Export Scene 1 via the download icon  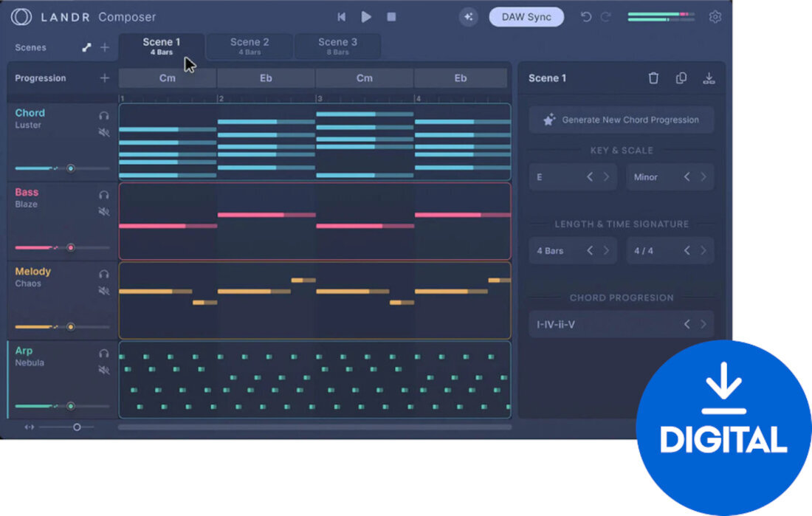pos(709,78)
